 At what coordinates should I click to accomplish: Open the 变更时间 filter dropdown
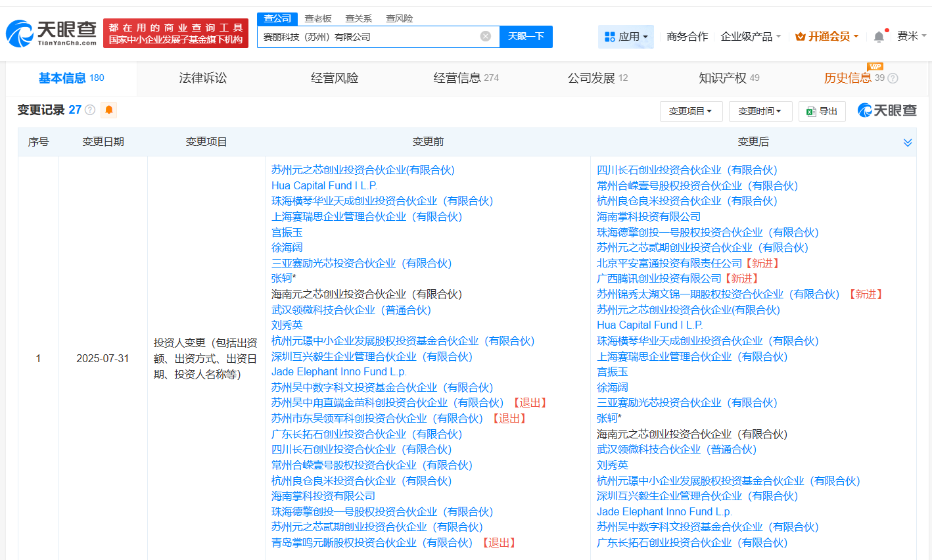pos(760,111)
